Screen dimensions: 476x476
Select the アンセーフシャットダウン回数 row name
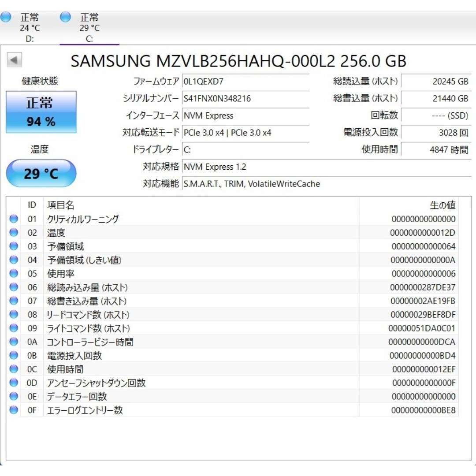[96, 383]
